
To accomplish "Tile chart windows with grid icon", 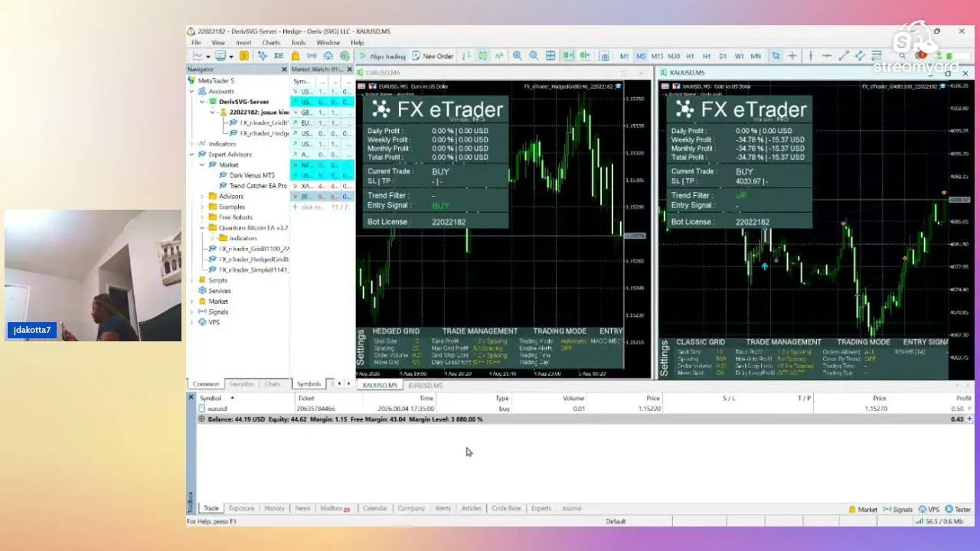I will click(550, 56).
